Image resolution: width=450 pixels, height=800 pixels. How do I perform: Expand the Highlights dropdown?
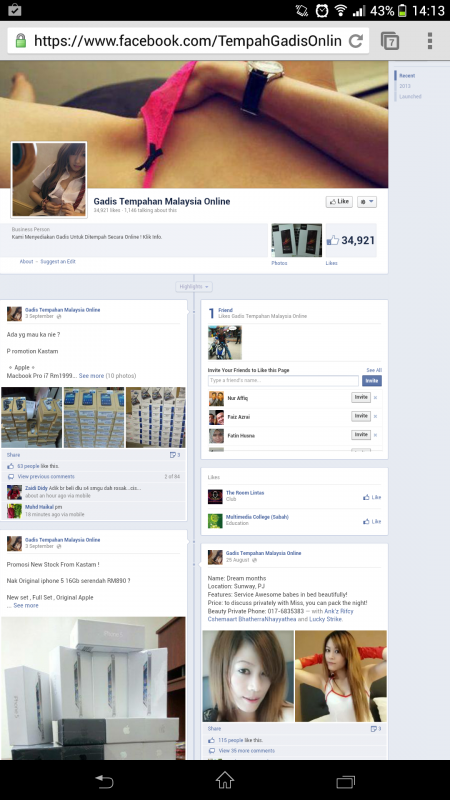(x=194, y=287)
